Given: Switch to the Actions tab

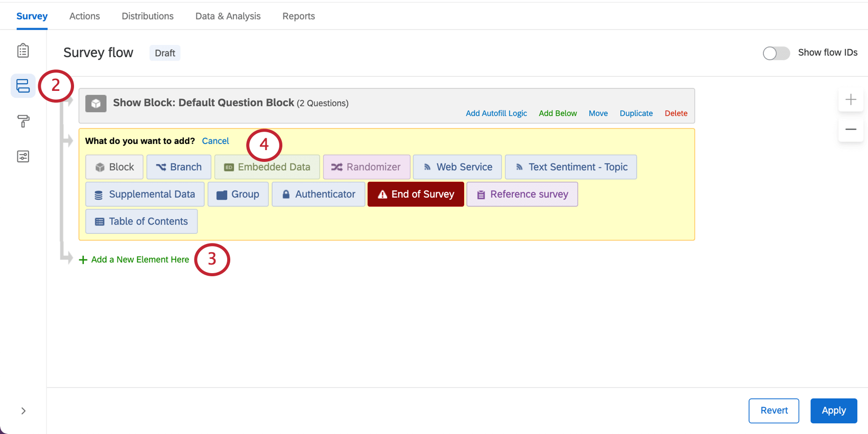Looking at the screenshot, I should [85, 16].
